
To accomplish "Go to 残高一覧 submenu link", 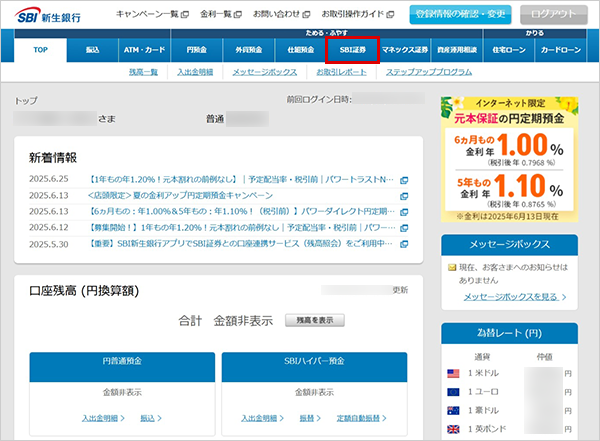I will (x=143, y=72).
